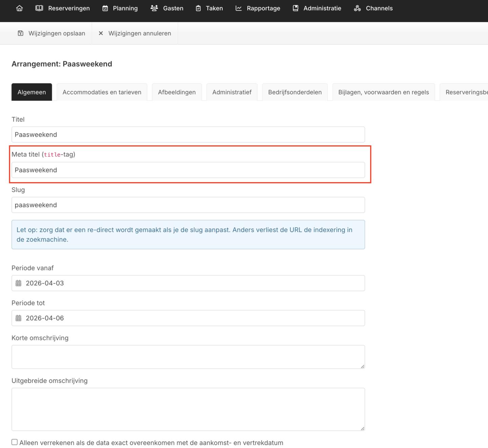Enable the exact date match checkbox
Image resolution: width=488 pixels, height=448 pixels.
(15, 442)
